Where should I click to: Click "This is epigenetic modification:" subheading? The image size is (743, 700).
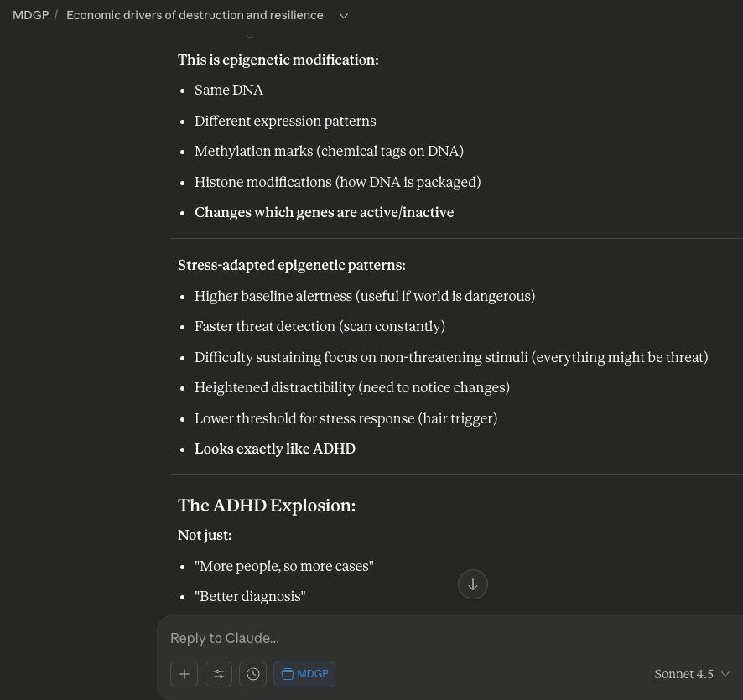[x=278, y=60]
